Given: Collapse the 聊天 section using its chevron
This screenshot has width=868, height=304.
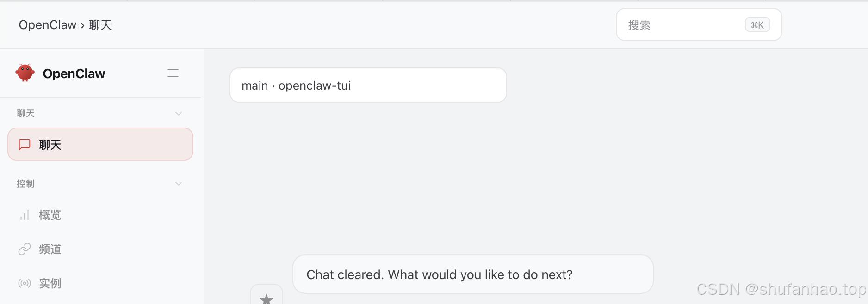Looking at the screenshot, I should coord(179,114).
